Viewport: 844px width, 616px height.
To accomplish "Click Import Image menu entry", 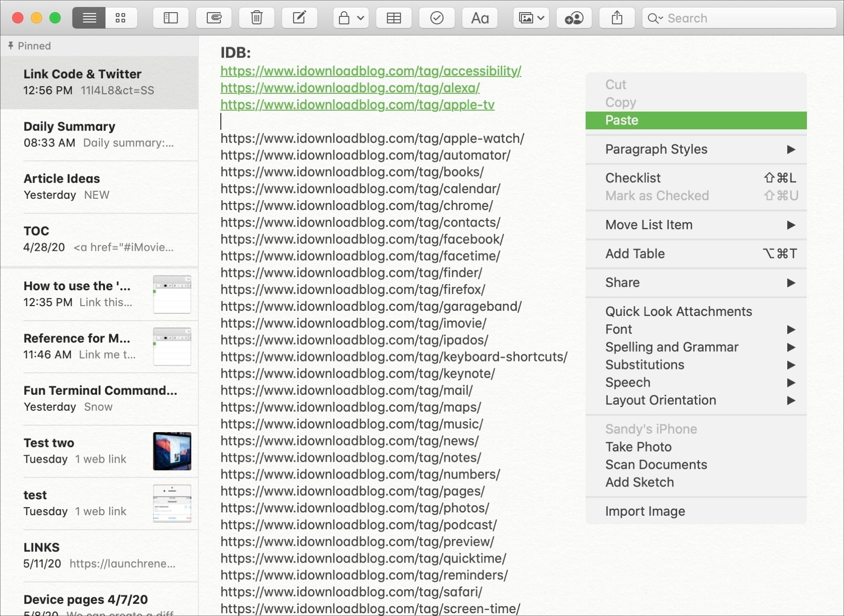I will click(x=696, y=511).
